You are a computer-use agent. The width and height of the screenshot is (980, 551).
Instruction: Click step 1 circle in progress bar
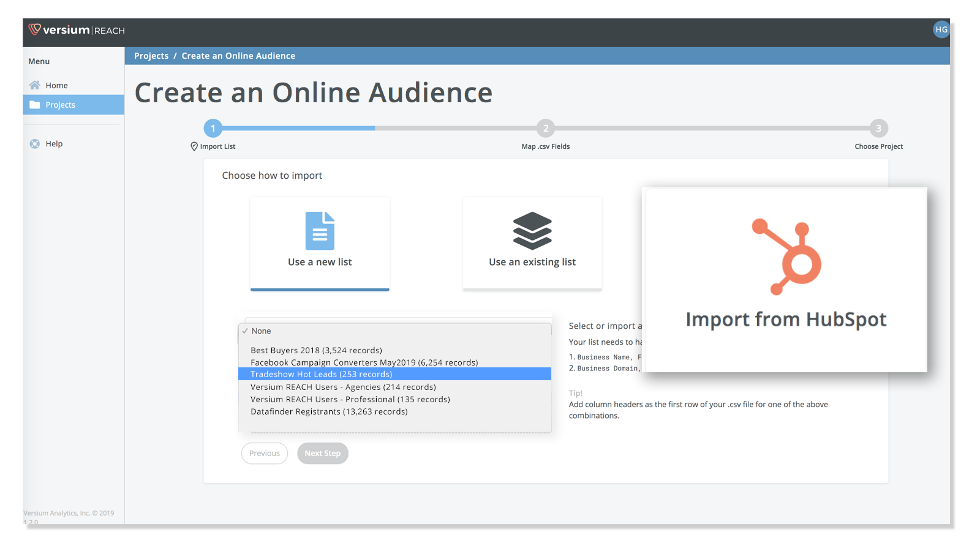click(x=213, y=129)
